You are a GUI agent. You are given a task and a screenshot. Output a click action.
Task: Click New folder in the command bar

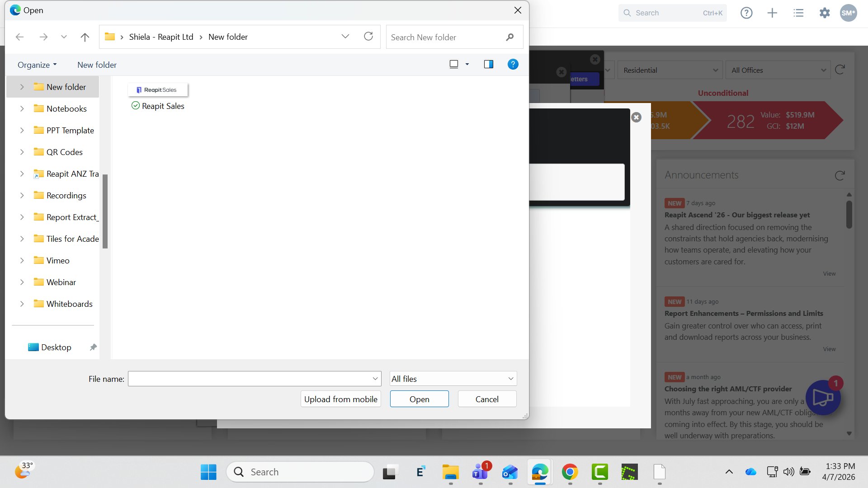97,65
